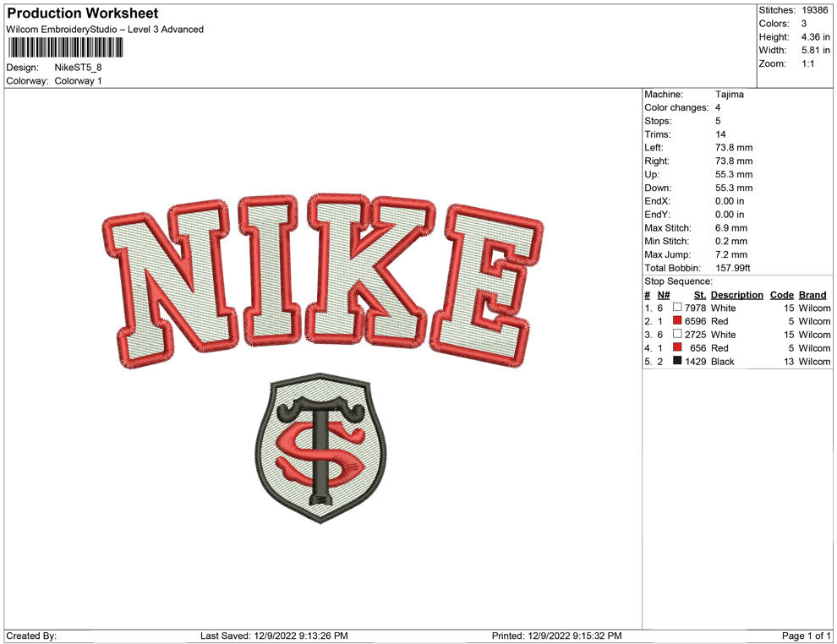This screenshot has width=837, height=644.
Task: Select the Colors value '3'
Action: pyautogui.click(x=804, y=24)
